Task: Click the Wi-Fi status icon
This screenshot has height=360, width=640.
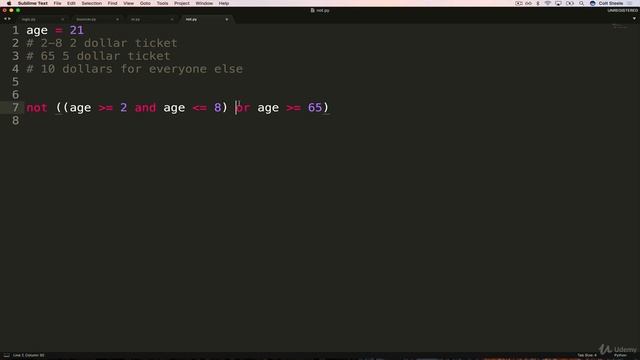Action: coord(548,3)
